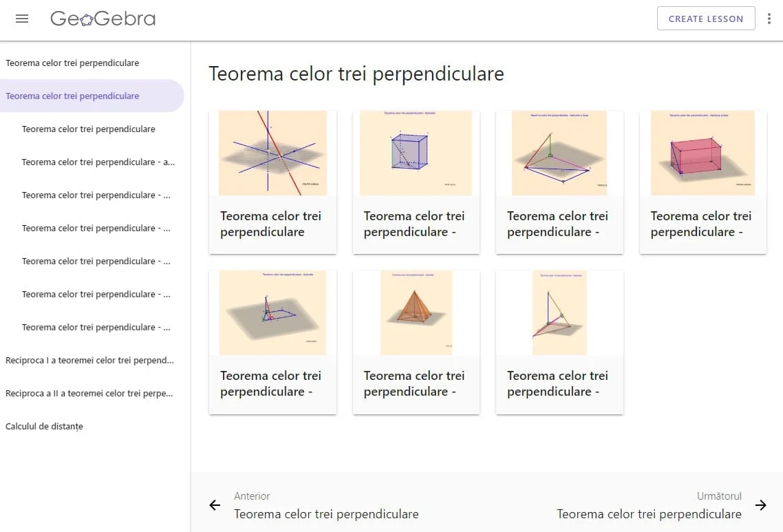The height and width of the screenshot is (532, 783).
Task: Click the right arrow for next page
Action: point(760,505)
